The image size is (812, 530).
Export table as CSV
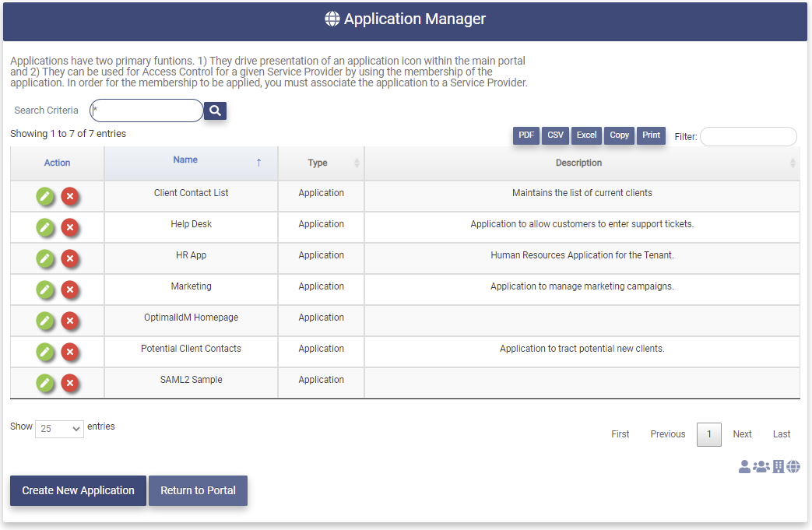(555, 135)
